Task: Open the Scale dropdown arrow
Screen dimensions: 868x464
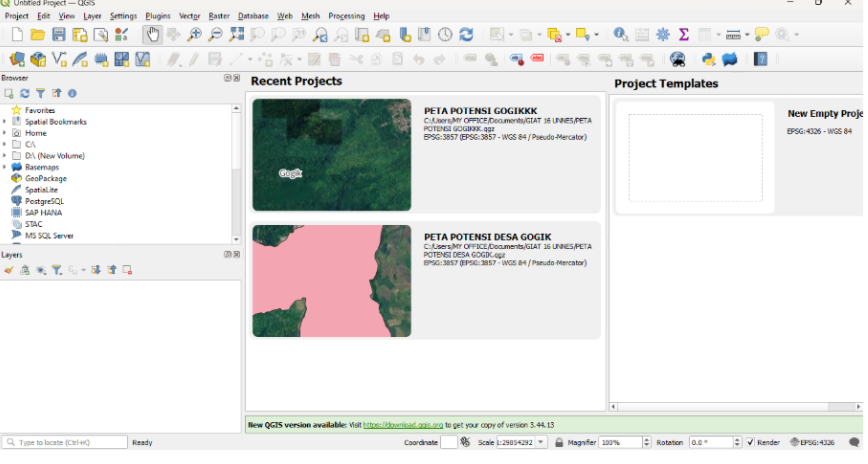Action: [541, 442]
